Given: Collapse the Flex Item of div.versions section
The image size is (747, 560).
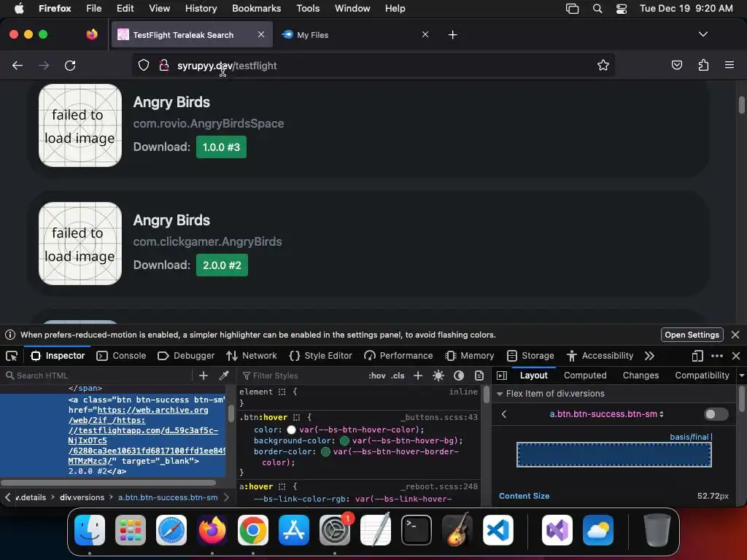Looking at the screenshot, I should pos(500,394).
